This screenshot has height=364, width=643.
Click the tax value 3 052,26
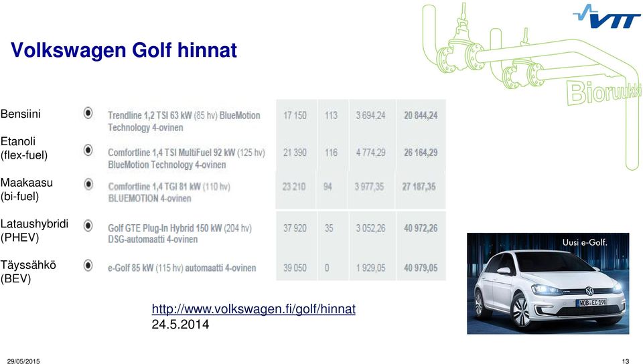click(x=370, y=228)
